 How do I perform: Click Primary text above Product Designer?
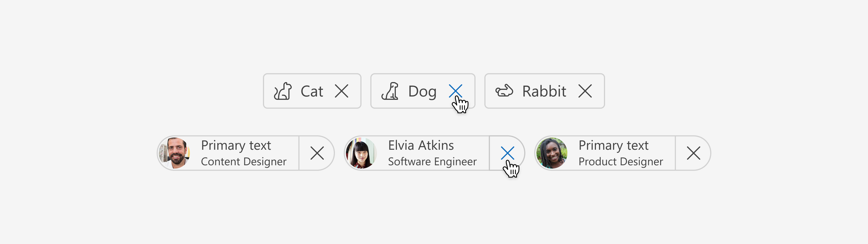click(x=613, y=146)
